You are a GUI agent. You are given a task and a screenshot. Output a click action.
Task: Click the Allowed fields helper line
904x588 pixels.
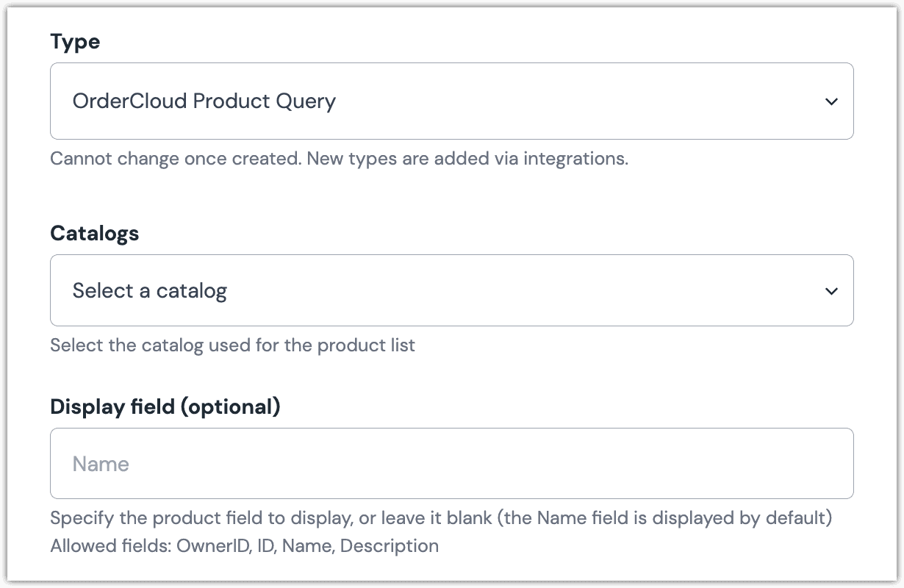tap(244, 546)
